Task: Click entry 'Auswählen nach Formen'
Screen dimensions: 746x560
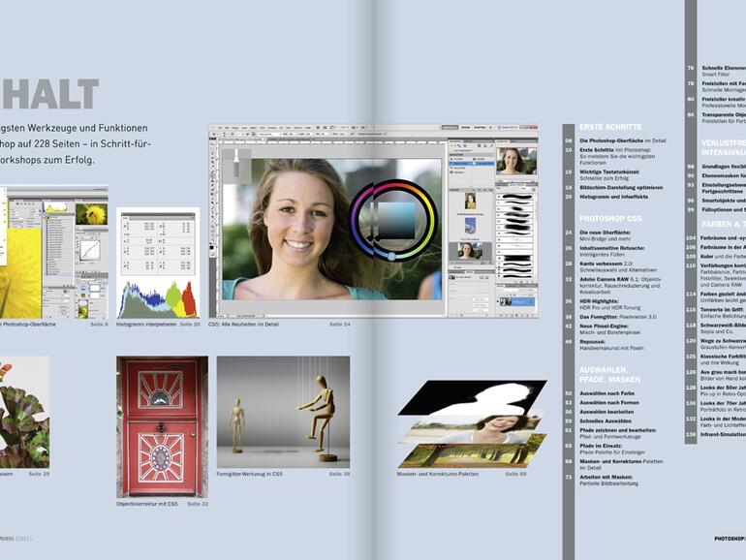Action: coord(609,402)
